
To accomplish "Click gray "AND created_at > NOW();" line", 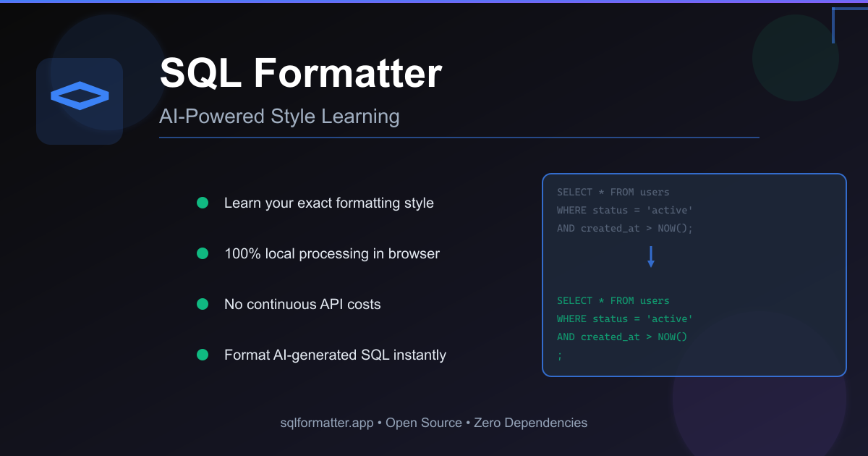I will click(625, 228).
